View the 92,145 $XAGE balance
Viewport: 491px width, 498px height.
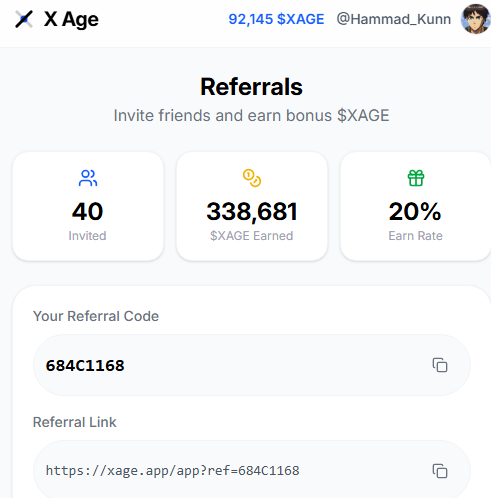pos(276,19)
